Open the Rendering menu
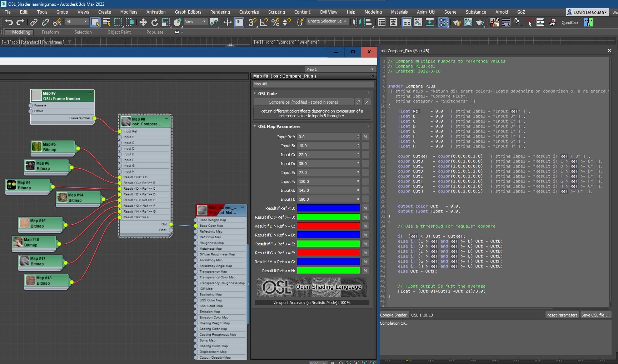 tap(220, 12)
